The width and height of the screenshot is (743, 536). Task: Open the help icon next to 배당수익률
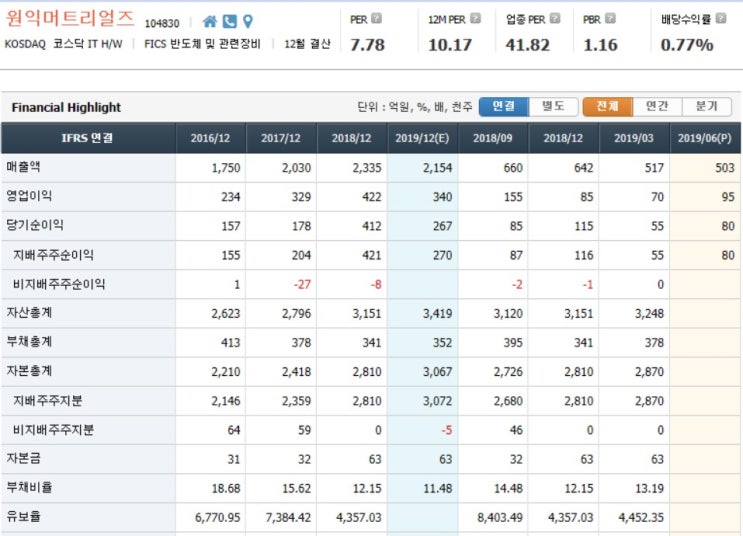coord(721,18)
